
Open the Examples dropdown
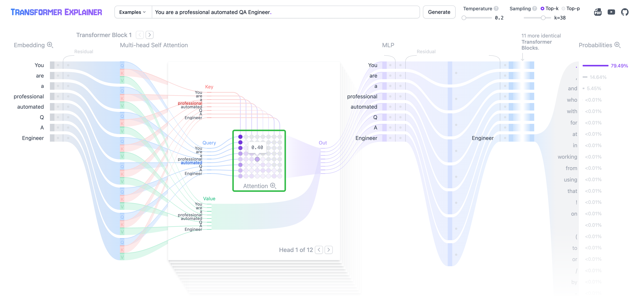point(133,12)
